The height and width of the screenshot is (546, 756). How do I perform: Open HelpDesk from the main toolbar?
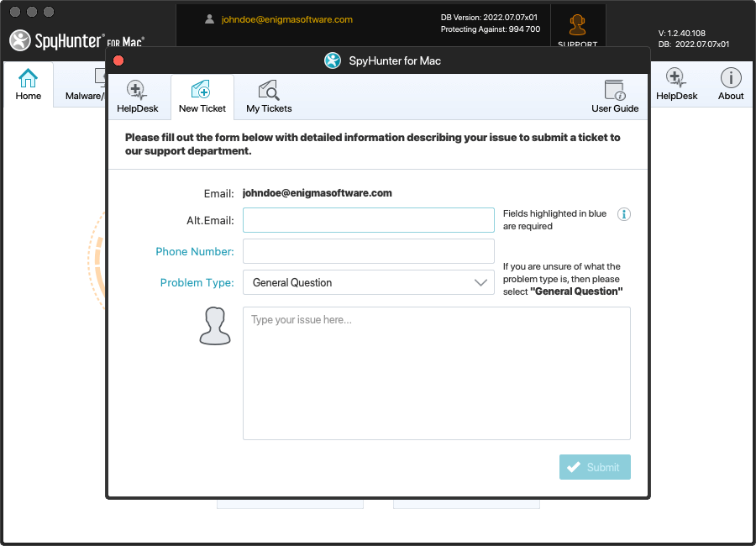pyautogui.click(x=676, y=85)
